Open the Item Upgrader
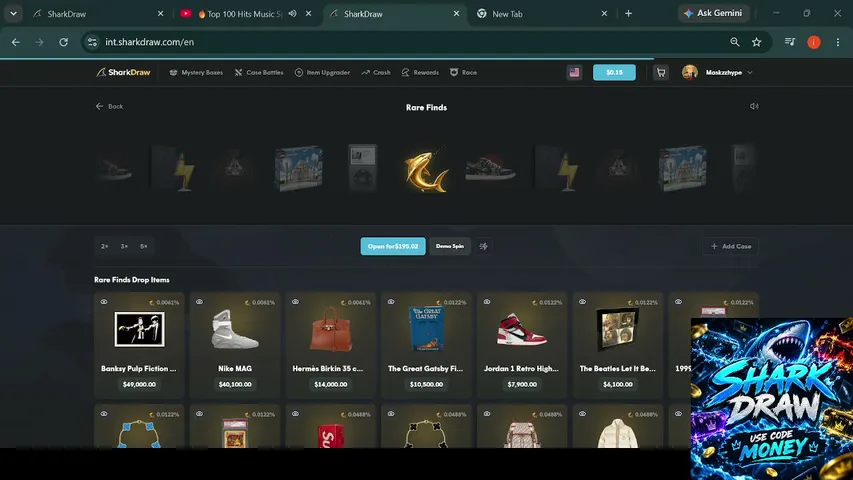Screen dimensions: 853x480 pos(322,72)
